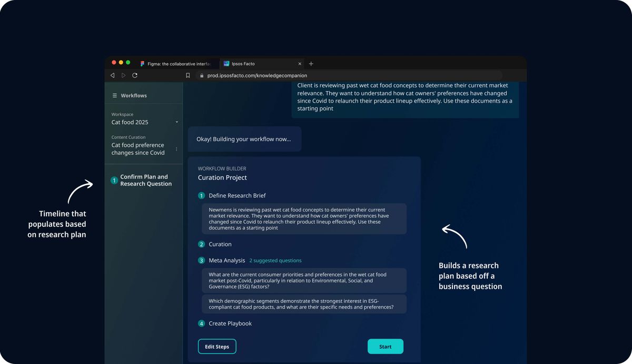Reload the page with refresh icon

click(135, 75)
